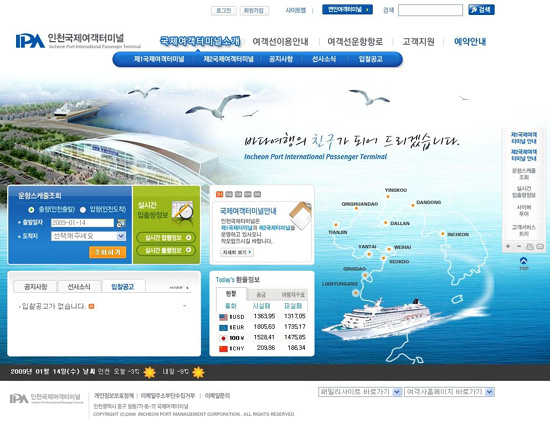
Task: Open the 도착지 destination dropdown
Action: (x=88, y=236)
